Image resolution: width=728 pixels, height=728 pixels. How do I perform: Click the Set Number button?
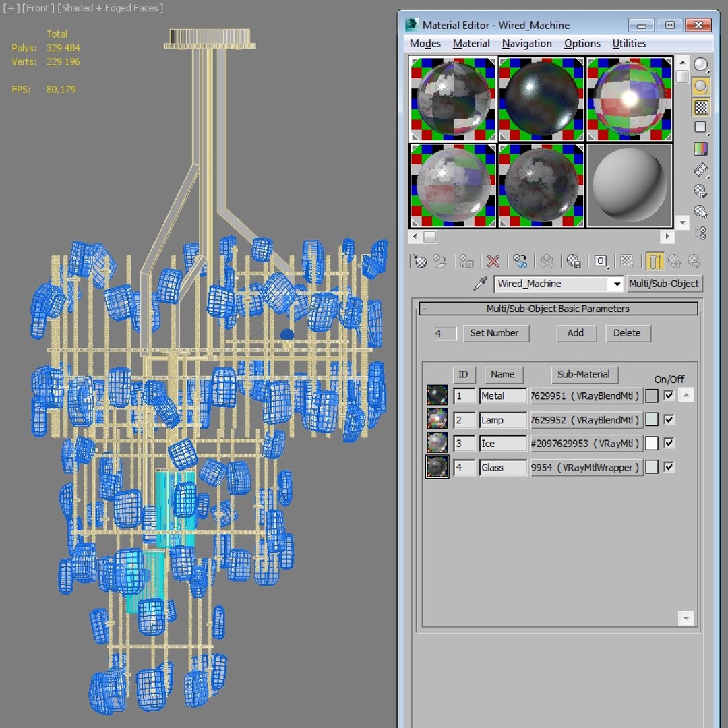pyautogui.click(x=496, y=333)
